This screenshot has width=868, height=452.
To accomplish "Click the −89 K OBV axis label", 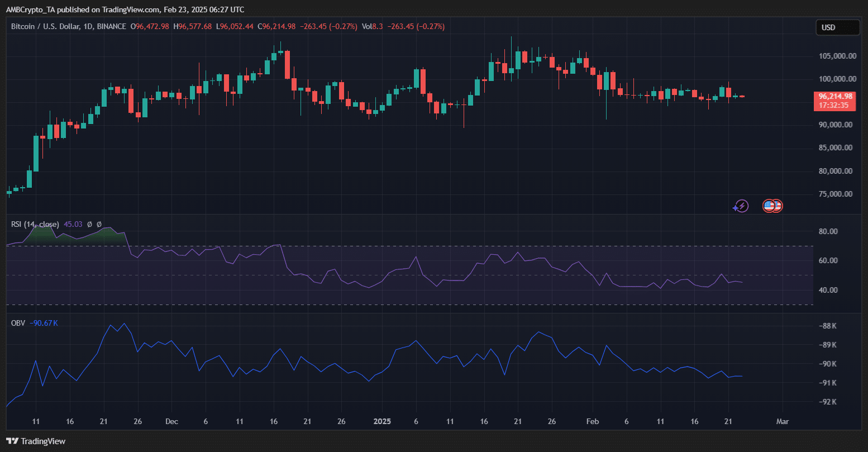I will [x=827, y=345].
